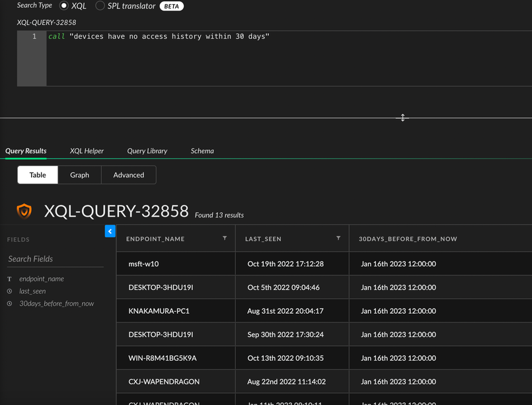Click the 30DAYS_BEFORE_FROM_NOW column header

coord(407,239)
